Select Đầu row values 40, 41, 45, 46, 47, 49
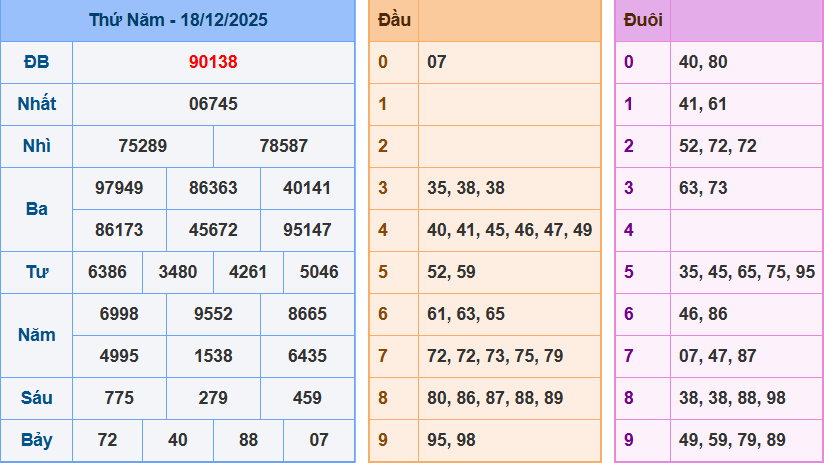 coord(509,230)
